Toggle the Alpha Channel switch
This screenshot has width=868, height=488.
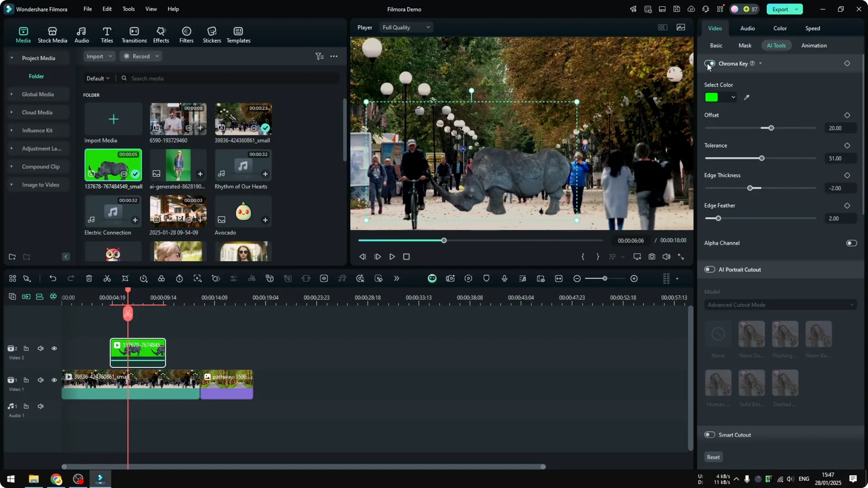(x=852, y=243)
